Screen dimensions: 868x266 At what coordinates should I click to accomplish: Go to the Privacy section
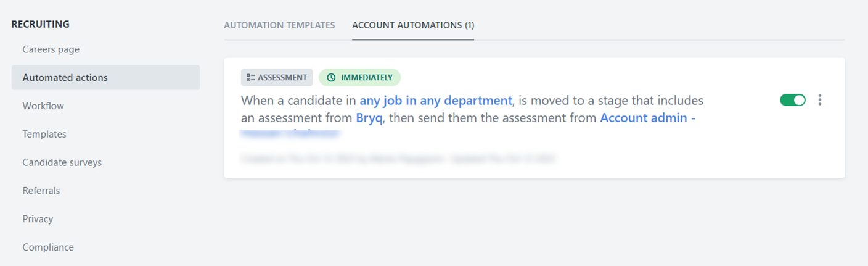coord(38,219)
